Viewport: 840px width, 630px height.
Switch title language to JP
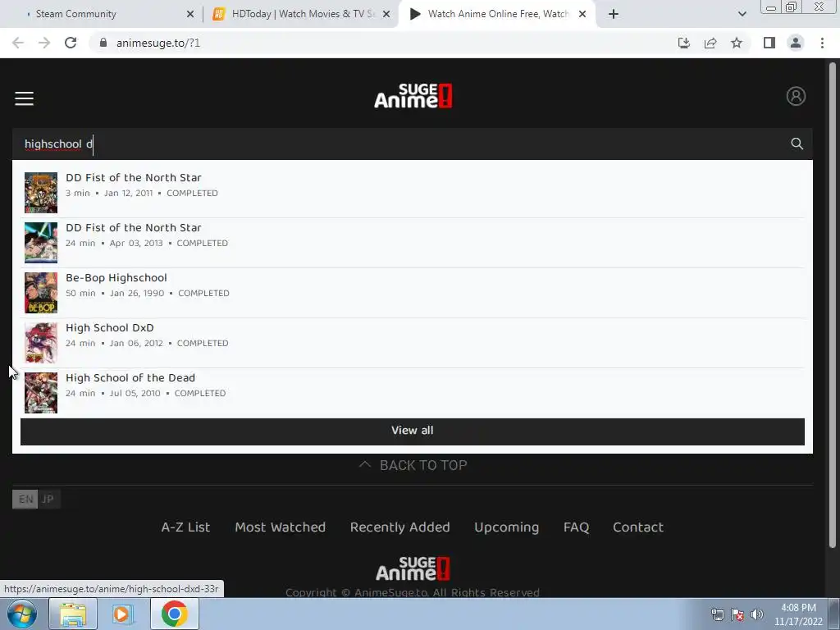coord(48,500)
